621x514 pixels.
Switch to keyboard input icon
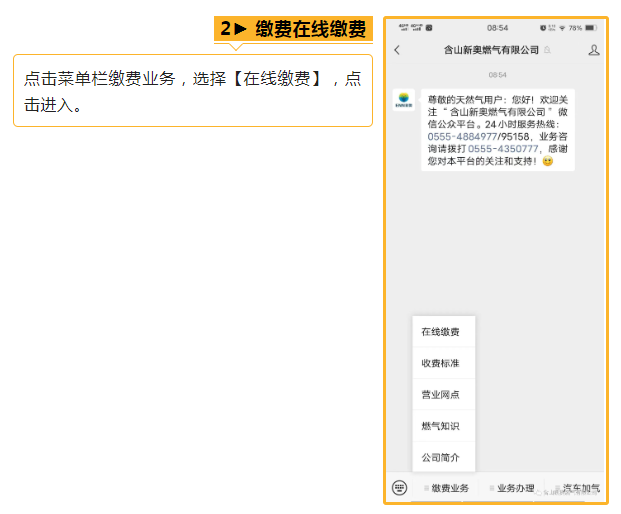399,487
